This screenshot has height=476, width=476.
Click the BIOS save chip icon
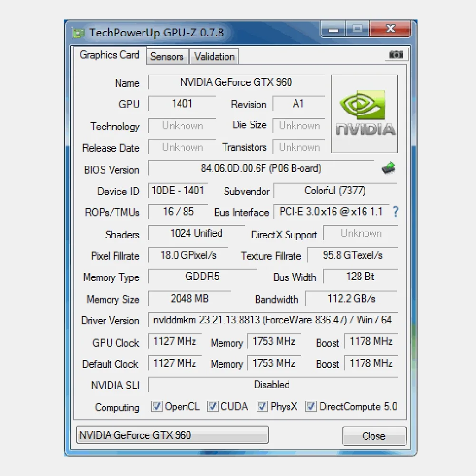click(389, 168)
